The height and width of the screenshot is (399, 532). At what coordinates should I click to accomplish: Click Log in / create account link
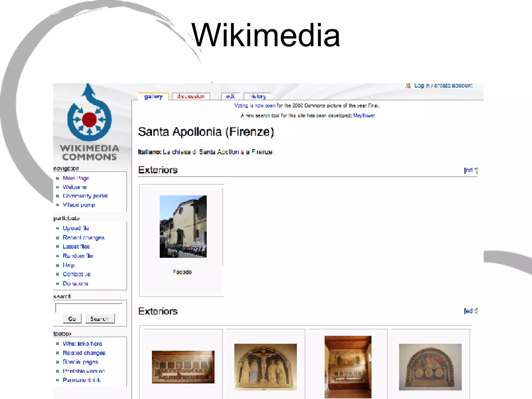tap(443, 85)
